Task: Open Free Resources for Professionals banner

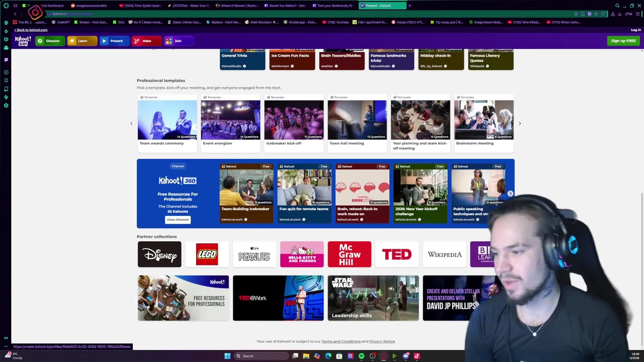Action: [183, 298]
